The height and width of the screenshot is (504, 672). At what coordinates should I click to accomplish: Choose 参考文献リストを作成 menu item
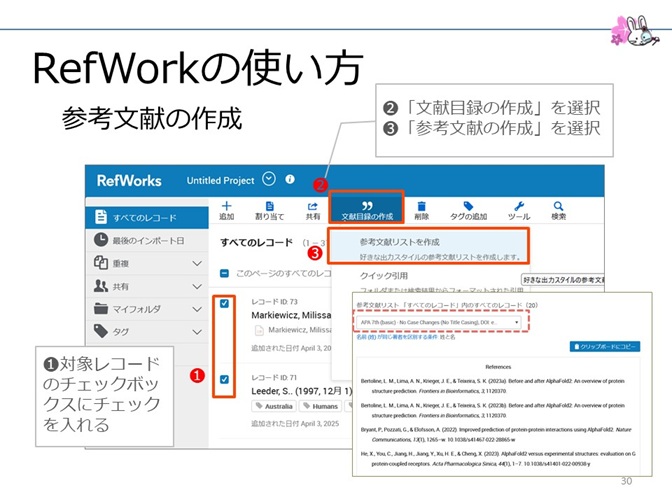429,246
